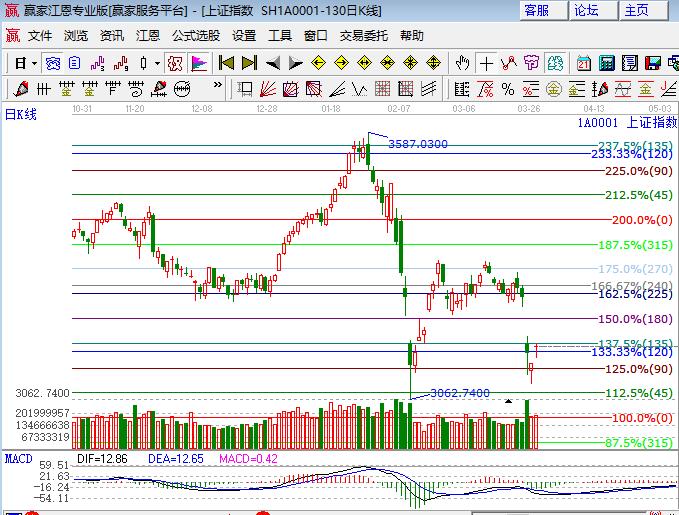
Task: Expand the candlestick chart type dropdown arrow
Action: click(x=157, y=63)
